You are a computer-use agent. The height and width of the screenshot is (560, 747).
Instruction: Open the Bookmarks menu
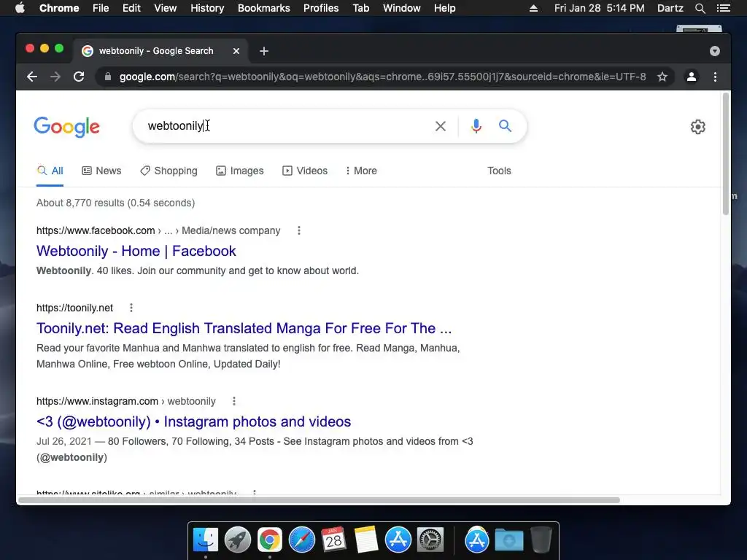pyautogui.click(x=264, y=8)
